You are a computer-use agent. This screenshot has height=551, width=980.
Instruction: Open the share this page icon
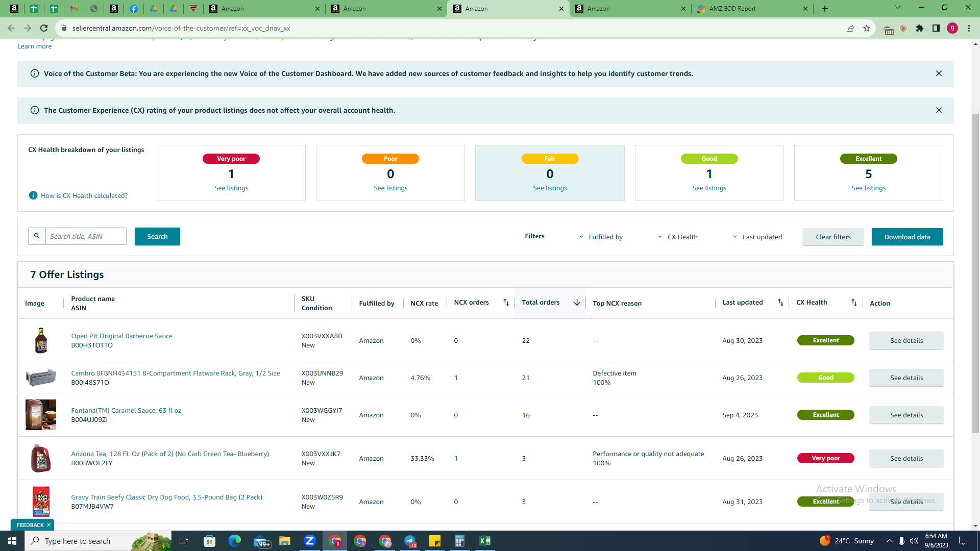[x=850, y=28]
